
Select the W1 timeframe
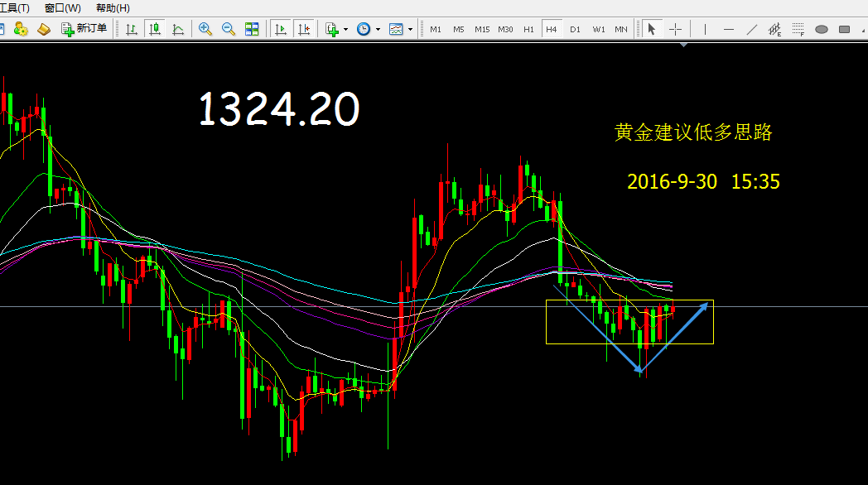[599, 29]
